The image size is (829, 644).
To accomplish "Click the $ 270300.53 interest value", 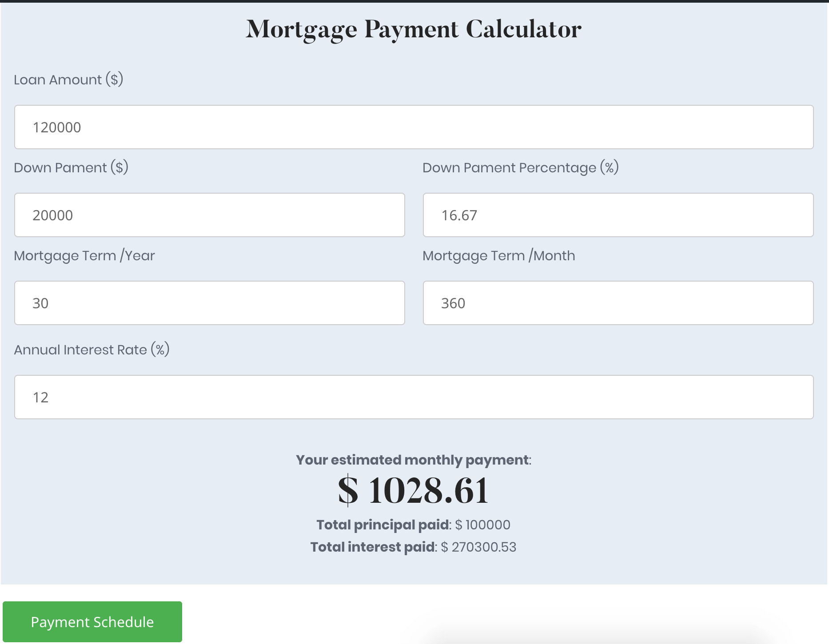I will (x=479, y=547).
